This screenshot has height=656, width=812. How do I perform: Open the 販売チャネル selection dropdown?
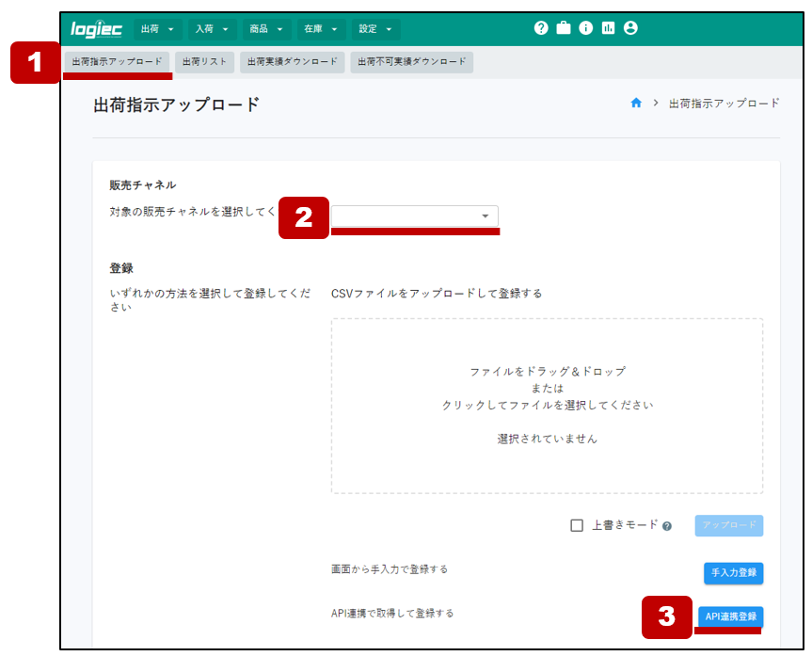[414, 216]
